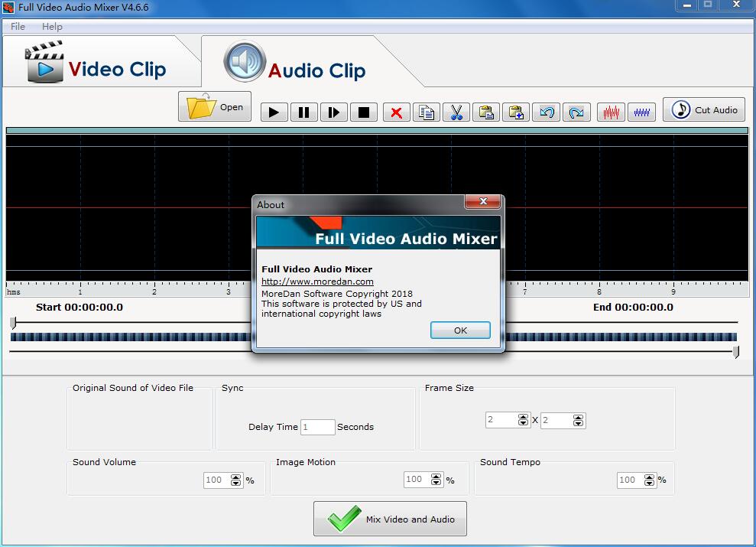Click the speaker Audio Clip icon
756x547 pixels.
(x=245, y=61)
